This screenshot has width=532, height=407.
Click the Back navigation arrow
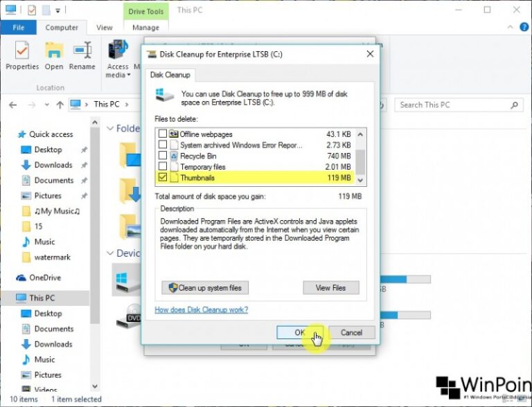(13, 105)
